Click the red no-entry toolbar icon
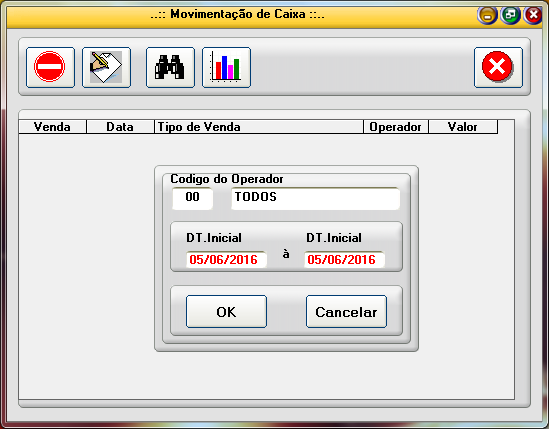549x429 pixels. 50,67
